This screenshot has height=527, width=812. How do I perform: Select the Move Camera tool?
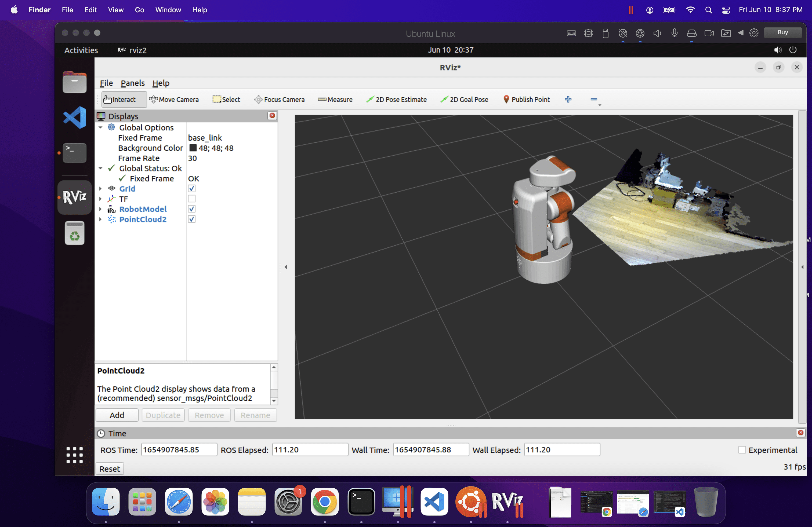[174, 100]
